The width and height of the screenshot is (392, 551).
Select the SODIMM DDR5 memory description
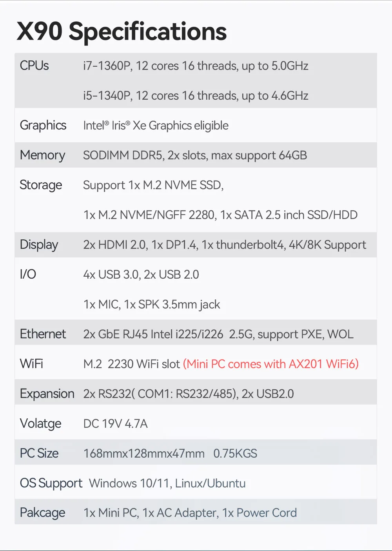pos(195,155)
